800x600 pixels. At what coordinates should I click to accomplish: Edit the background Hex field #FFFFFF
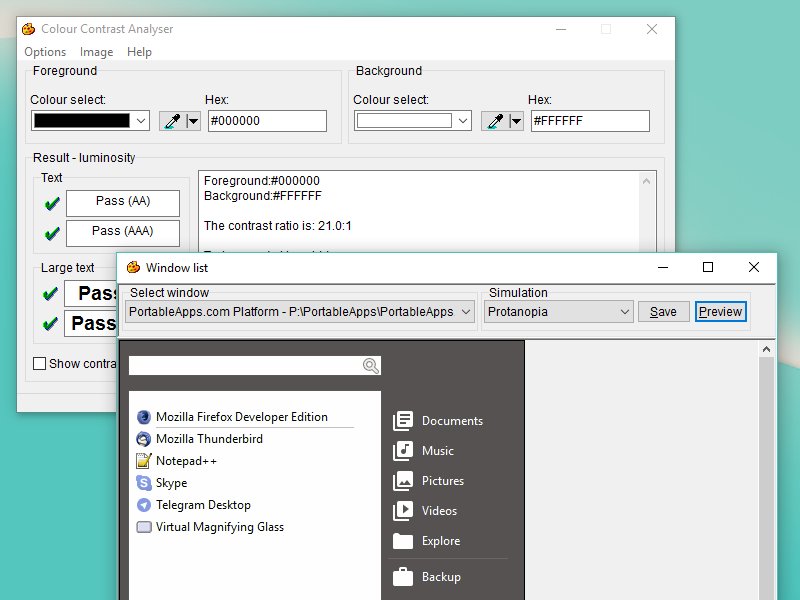coord(590,121)
